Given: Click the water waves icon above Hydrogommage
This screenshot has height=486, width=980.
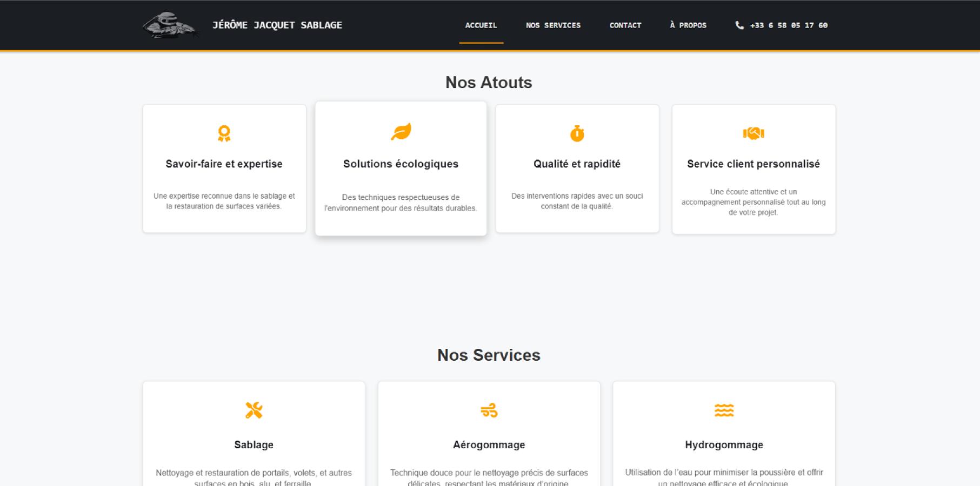Looking at the screenshot, I should 724,410.
